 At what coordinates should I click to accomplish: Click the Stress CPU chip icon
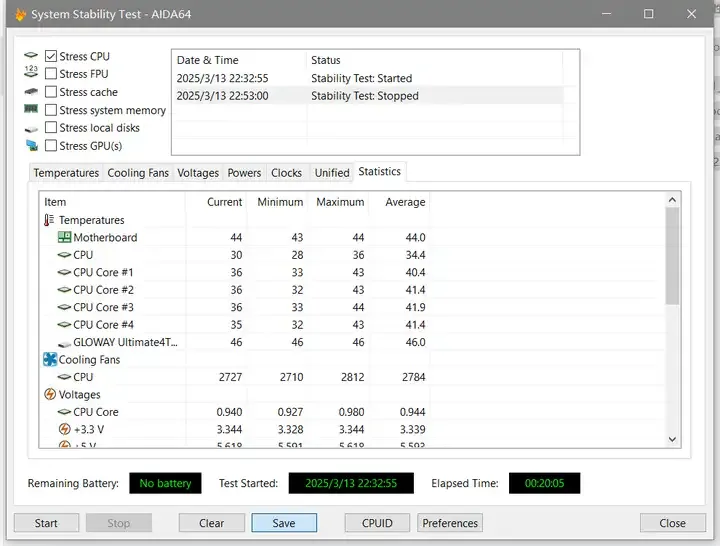tap(31, 56)
